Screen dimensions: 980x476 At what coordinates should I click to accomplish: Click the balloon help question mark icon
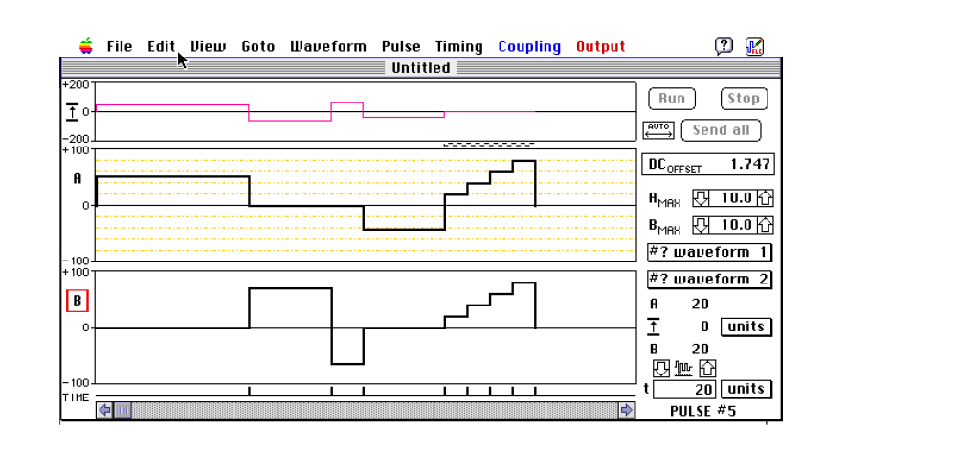724,46
